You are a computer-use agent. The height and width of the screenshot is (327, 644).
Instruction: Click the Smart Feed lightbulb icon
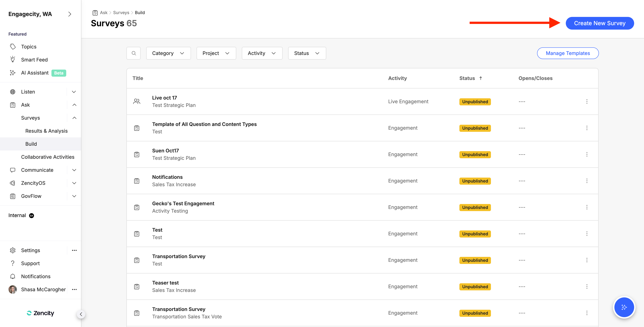(x=13, y=60)
